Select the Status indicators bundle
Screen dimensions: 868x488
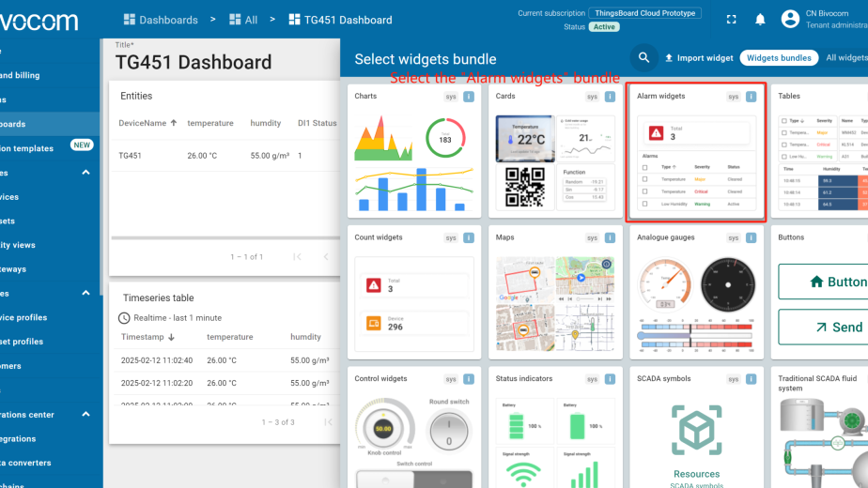[x=555, y=427]
